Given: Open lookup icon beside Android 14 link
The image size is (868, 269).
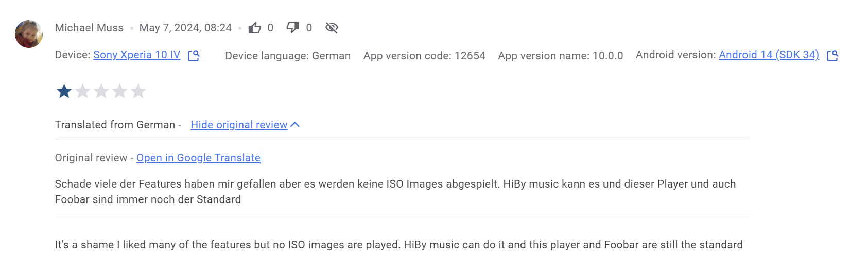Looking at the screenshot, I should pyautogui.click(x=832, y=55).
